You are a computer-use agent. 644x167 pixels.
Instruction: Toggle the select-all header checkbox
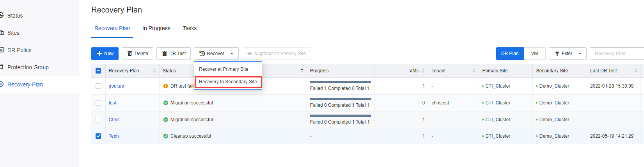pos(98,71)
